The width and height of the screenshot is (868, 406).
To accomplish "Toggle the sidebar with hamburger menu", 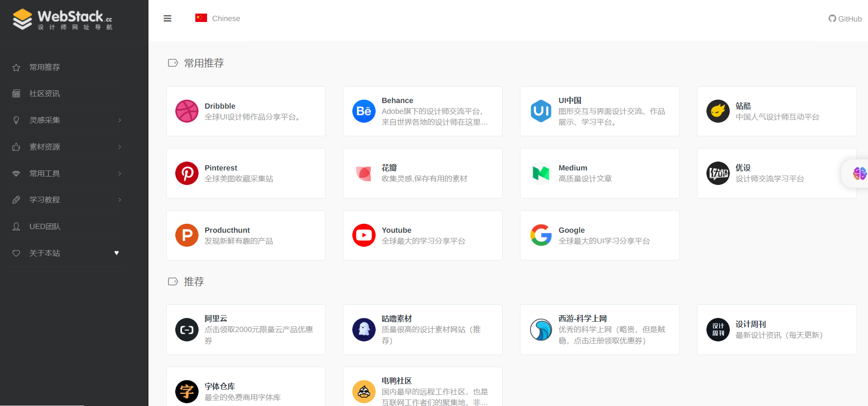I will [x=167, y=19].
